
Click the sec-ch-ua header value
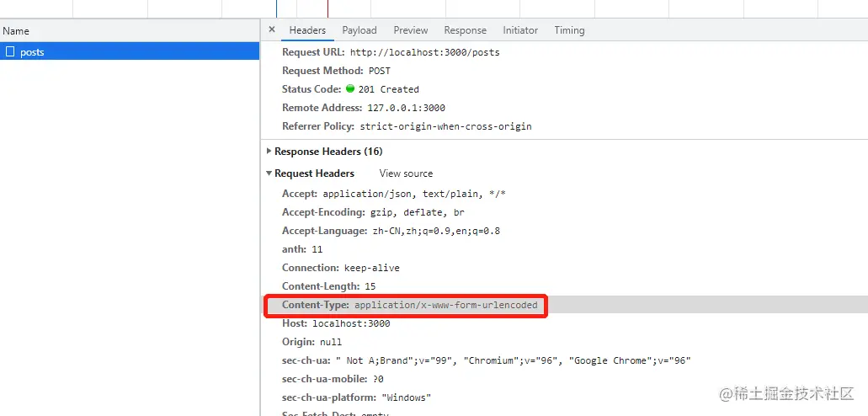pos(514,360)
